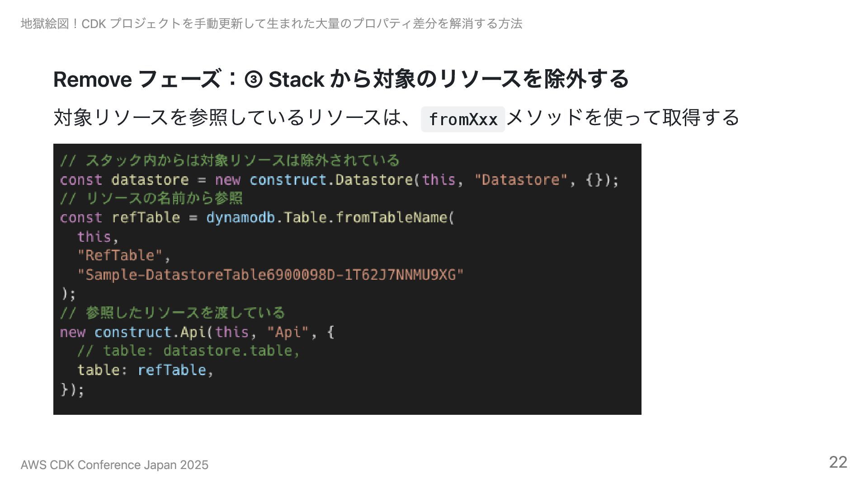The width and height of the screenshot is (868, 488).
Task: Click the リソースの名前から参照 comment
Action: tap(151, 198)
